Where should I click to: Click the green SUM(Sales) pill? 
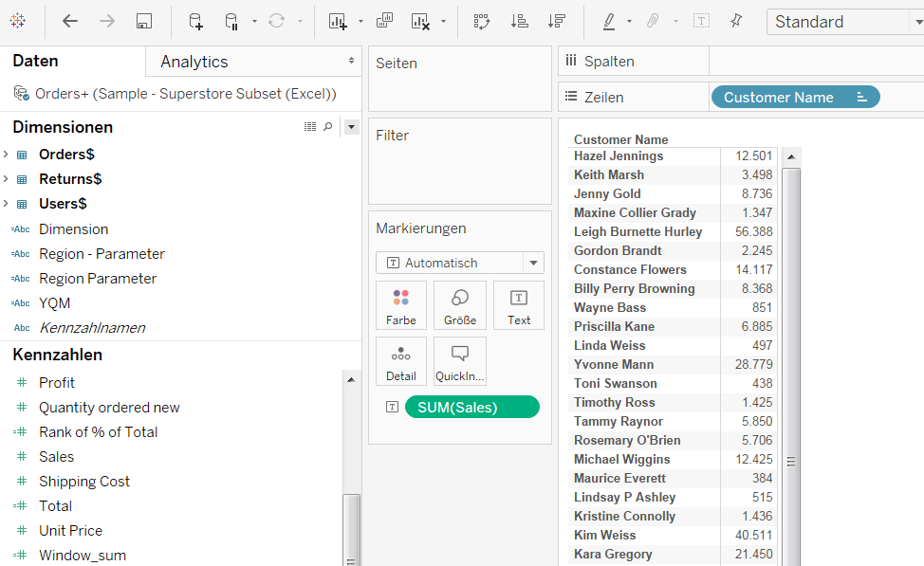point(471,406)
